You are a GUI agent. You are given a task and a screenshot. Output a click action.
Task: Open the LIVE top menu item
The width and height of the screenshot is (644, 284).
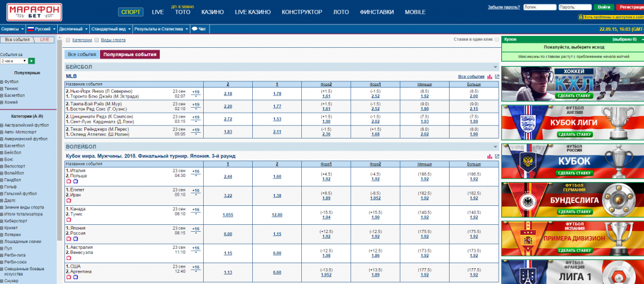point(158,12)
